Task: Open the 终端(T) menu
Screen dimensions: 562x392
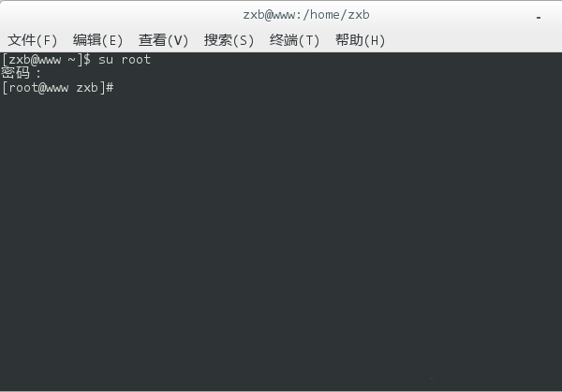Action: [x=295, y=40]
